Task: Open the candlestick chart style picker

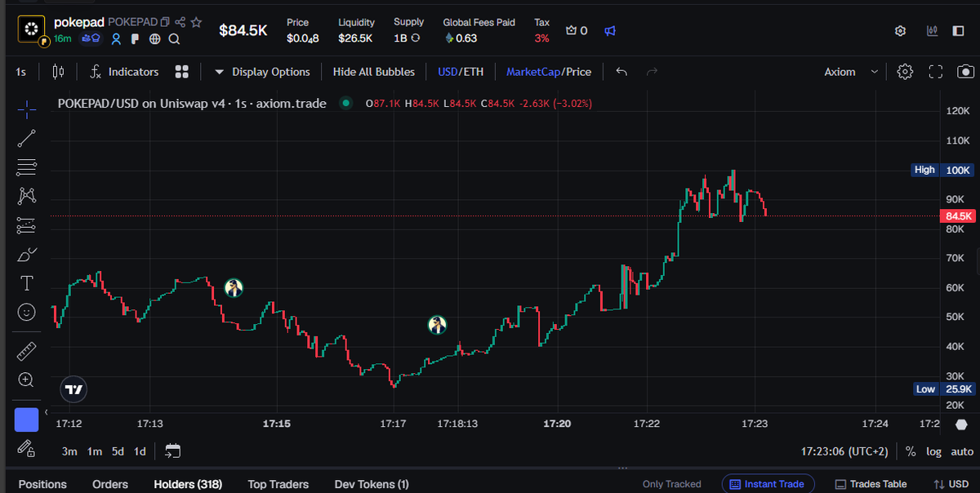Action: point(57,72)
